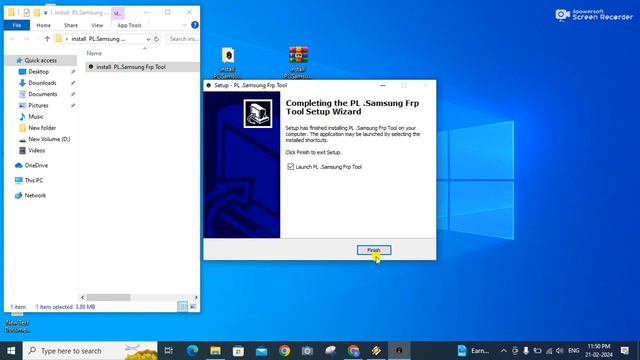
Task: Open the App Tools ribbon tab
Action: [129, 25]
